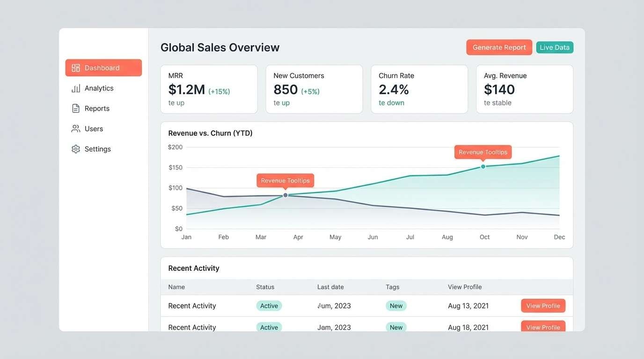
Task: Click View Profile on the first activity row
Action: (543, 305)
